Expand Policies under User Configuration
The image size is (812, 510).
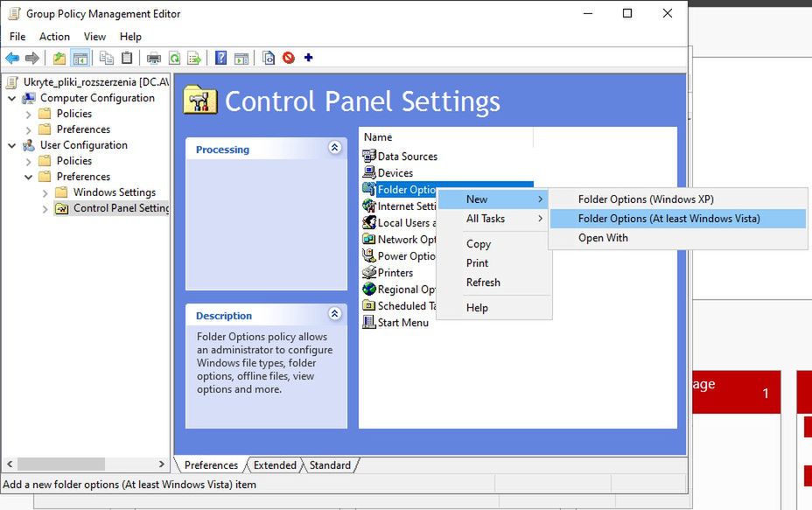click(29, 161)
